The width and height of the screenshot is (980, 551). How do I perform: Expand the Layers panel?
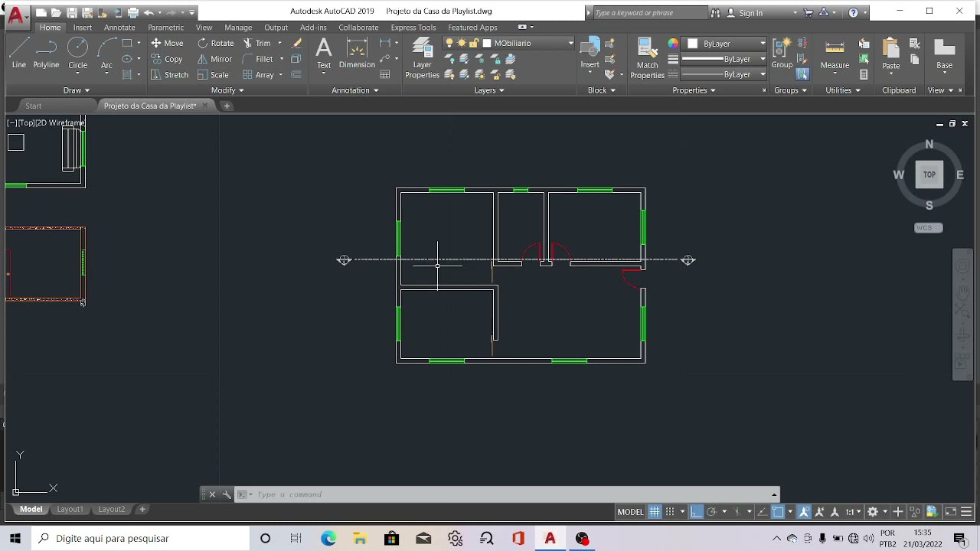489,90
